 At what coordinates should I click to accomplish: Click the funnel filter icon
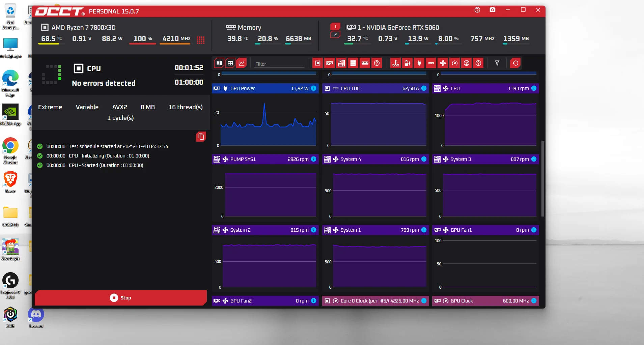click(x=497, y=63)
